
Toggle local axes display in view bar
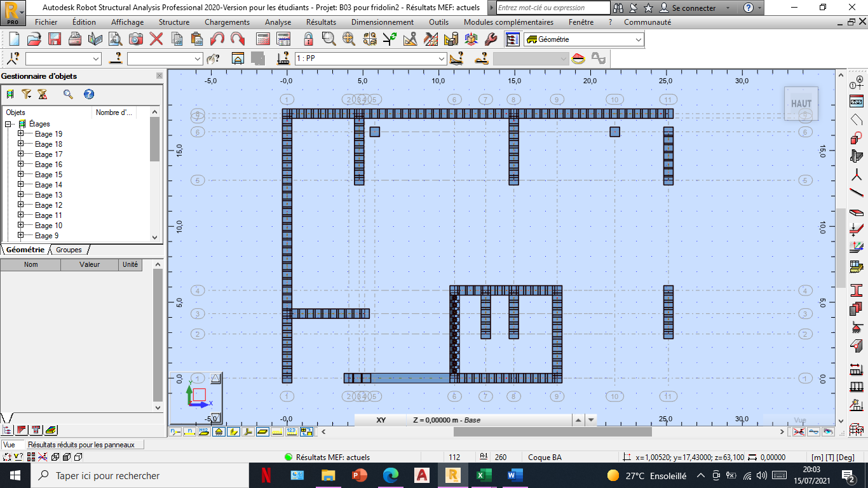coord(248,431)
